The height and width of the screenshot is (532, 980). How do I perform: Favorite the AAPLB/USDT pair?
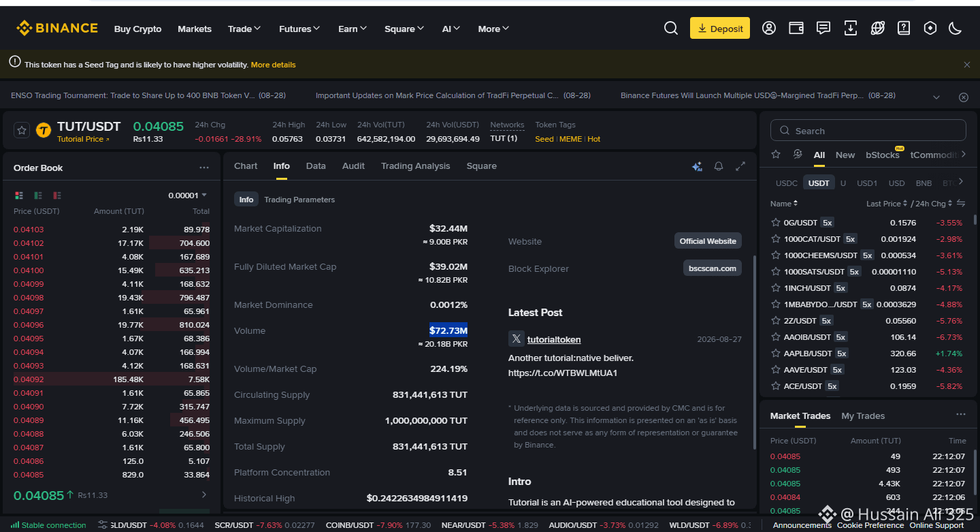coord(775,354)
